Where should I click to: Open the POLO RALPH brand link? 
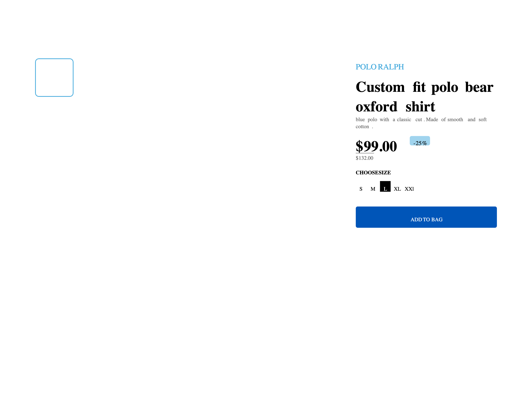click(x=380, y=67)
